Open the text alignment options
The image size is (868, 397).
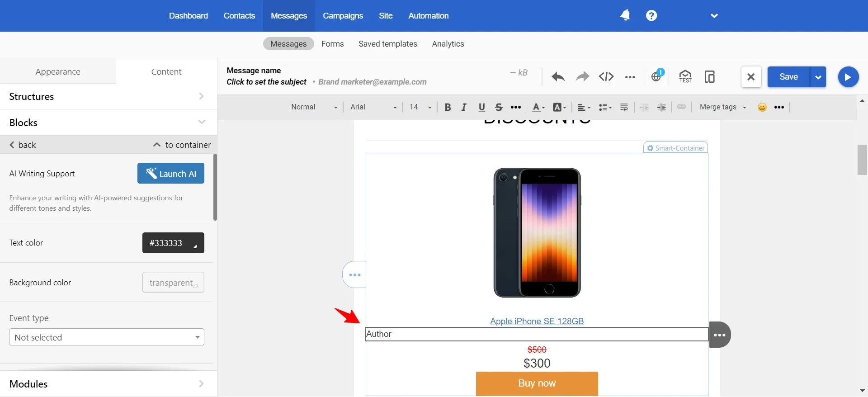(584, 107)
